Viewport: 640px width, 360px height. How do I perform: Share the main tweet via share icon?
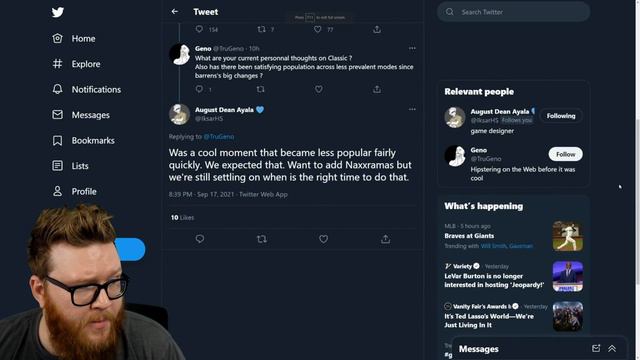point(385,239)
